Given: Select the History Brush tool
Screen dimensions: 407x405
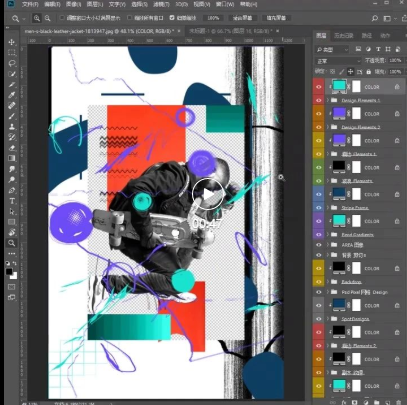Looking at the screenshot, I should point(12,137).
